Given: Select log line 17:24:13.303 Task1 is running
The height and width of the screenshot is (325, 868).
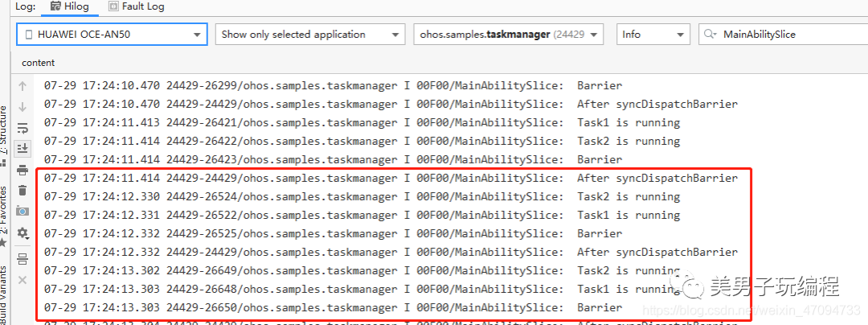Looking at the screenshot, I should pyautogui.click(x=362, y=289).
